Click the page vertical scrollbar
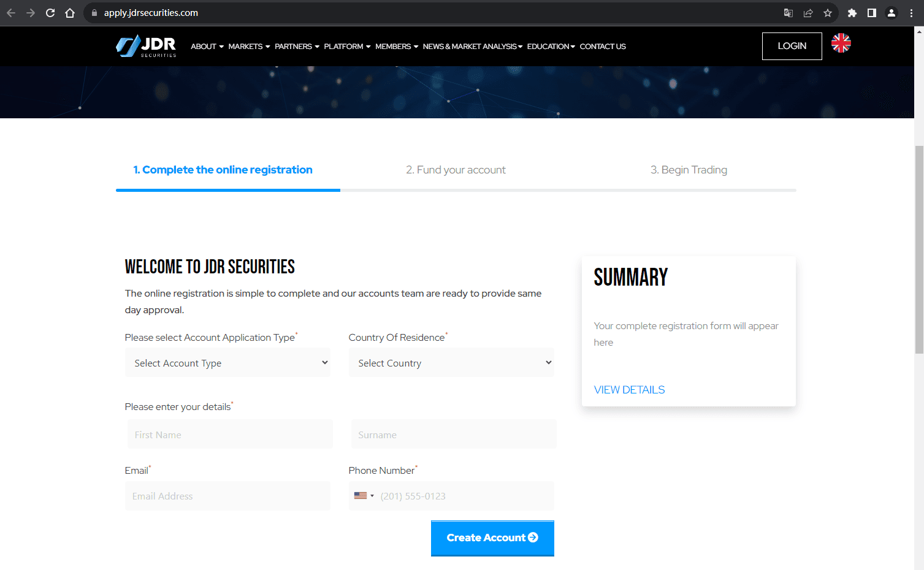Image resolution: width=924 pixels, height=570 pixels. (x=918, y=250)
